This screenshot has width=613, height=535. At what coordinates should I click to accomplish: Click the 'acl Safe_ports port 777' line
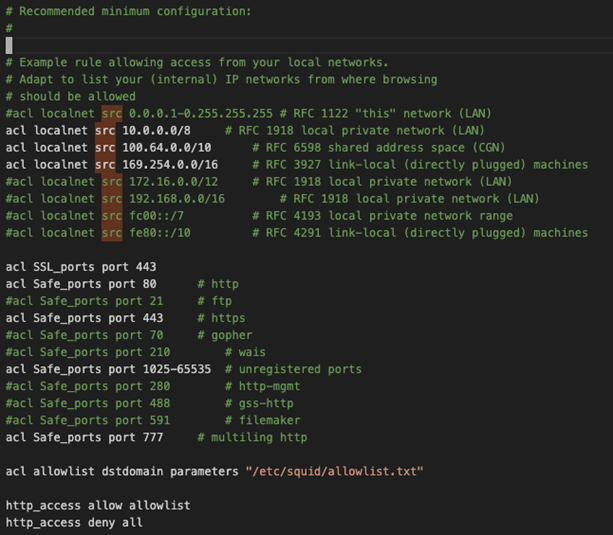84,438
